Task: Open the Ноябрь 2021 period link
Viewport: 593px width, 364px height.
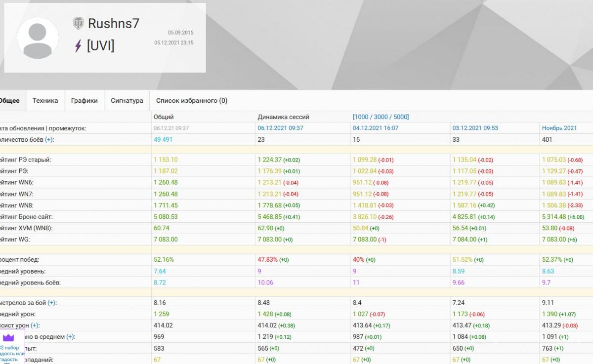Action: tap(559, 128)
